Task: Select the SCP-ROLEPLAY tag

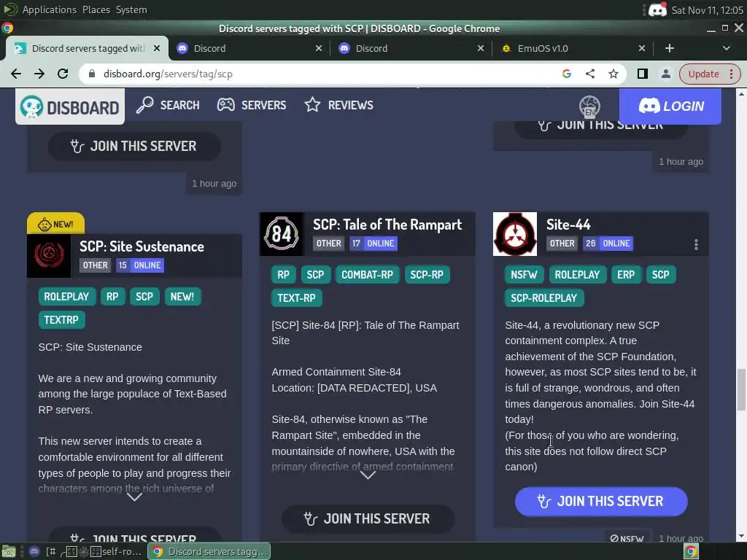Action: point(544,298)
